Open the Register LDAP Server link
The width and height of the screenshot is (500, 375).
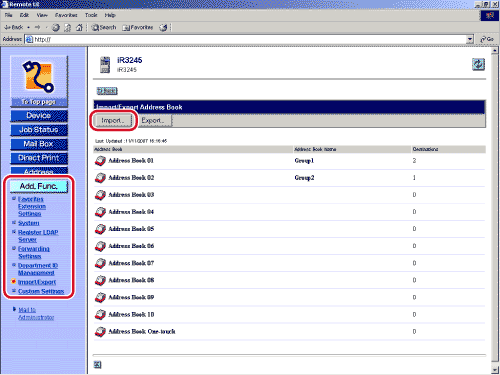[38, 236]
